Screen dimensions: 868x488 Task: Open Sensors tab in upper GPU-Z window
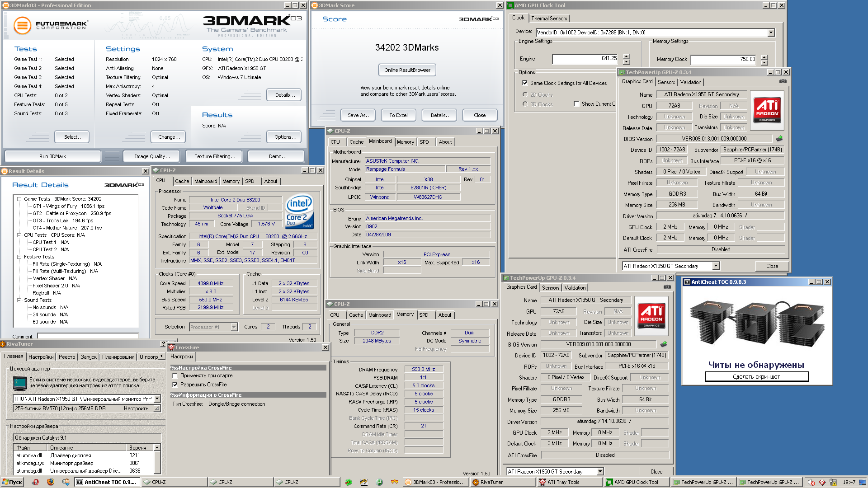point(666,82)
